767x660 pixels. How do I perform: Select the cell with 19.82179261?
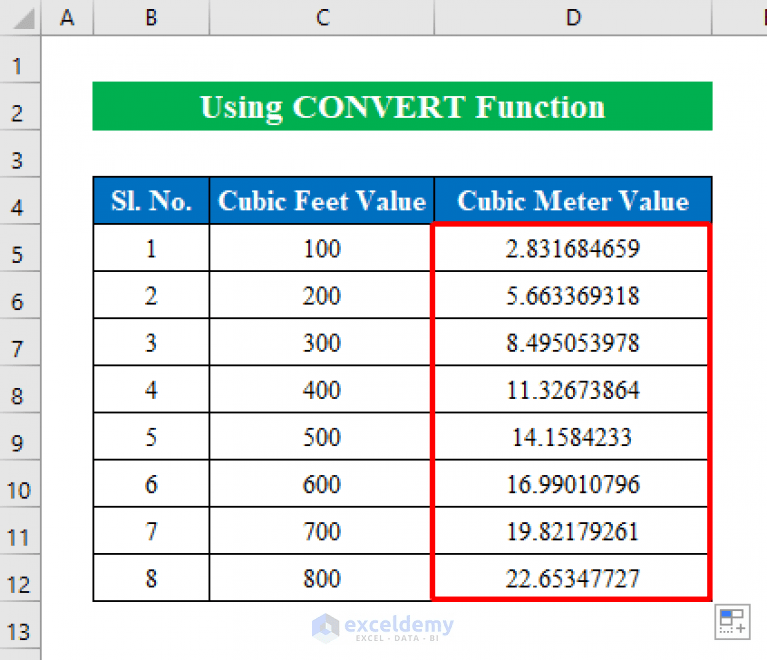coord(573,530)
